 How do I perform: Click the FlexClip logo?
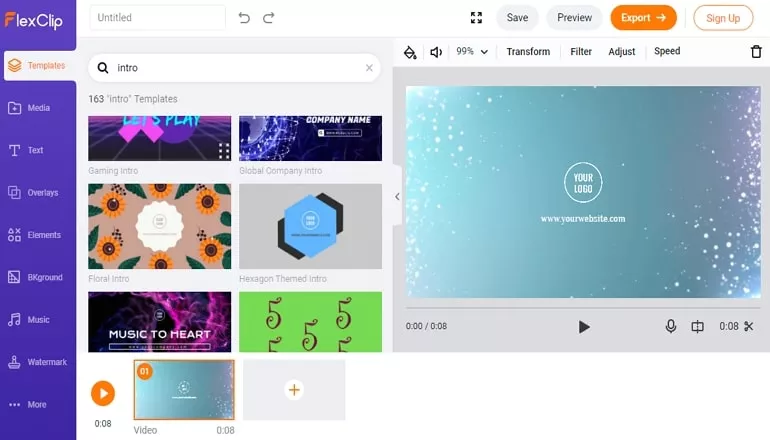click(34, 20)
